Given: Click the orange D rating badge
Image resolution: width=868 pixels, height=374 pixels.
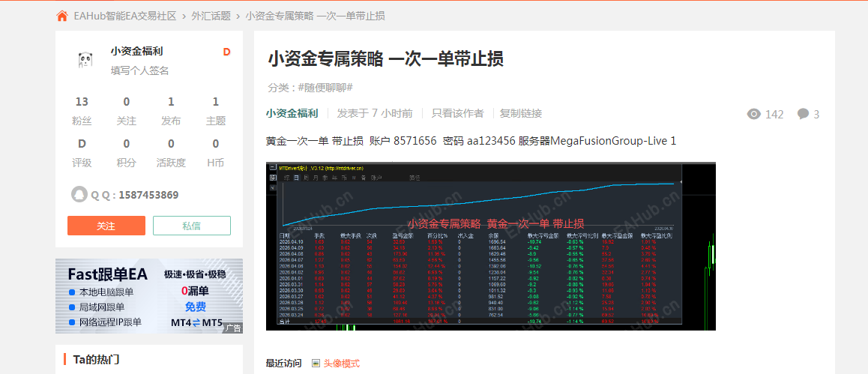Looking at the screenshot, I should point(226,52).
